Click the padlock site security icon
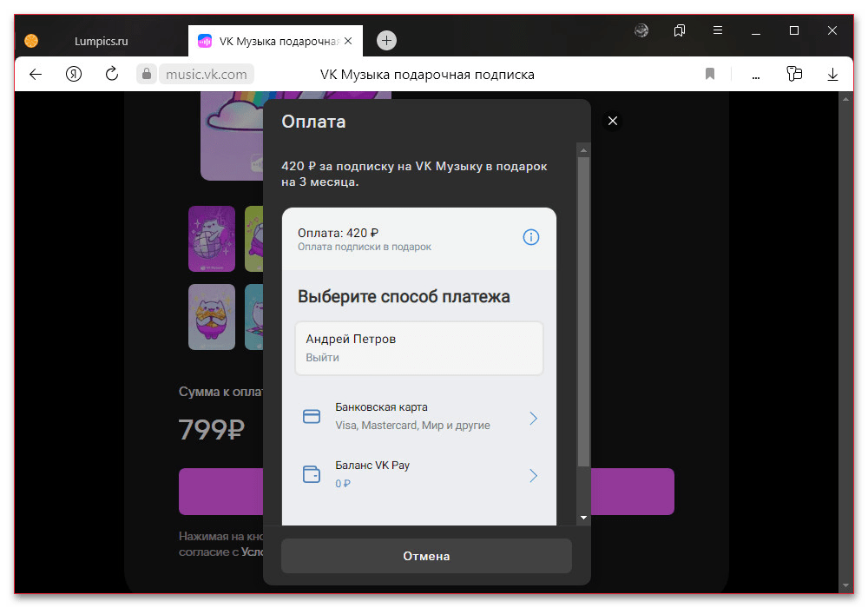 point(146,74)
